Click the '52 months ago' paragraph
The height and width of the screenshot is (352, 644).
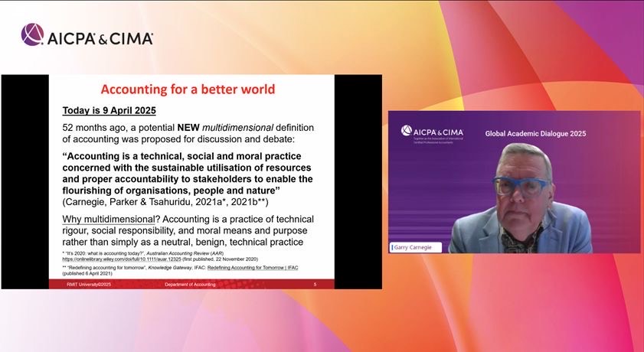pyautogui.click(x=188, y=133)
